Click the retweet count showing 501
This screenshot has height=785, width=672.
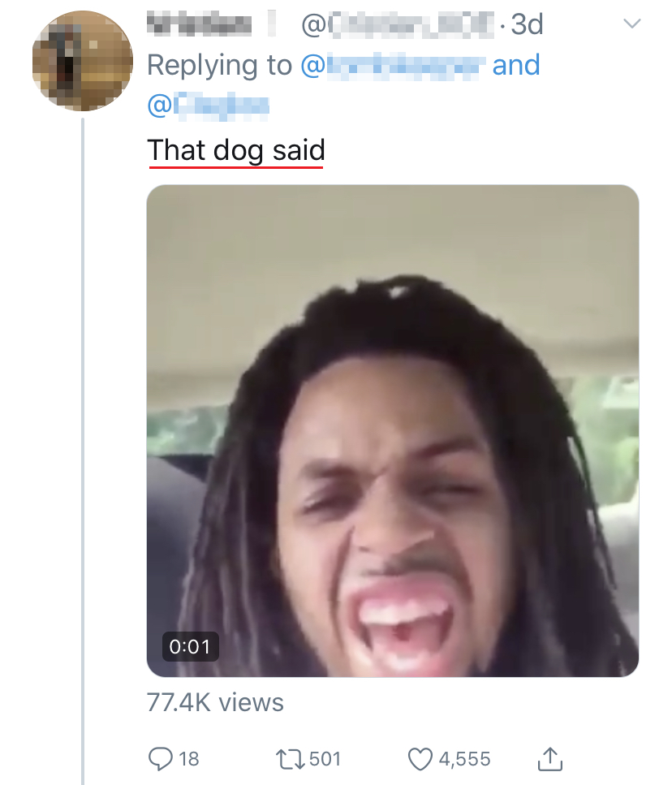(x=325, y=759)
